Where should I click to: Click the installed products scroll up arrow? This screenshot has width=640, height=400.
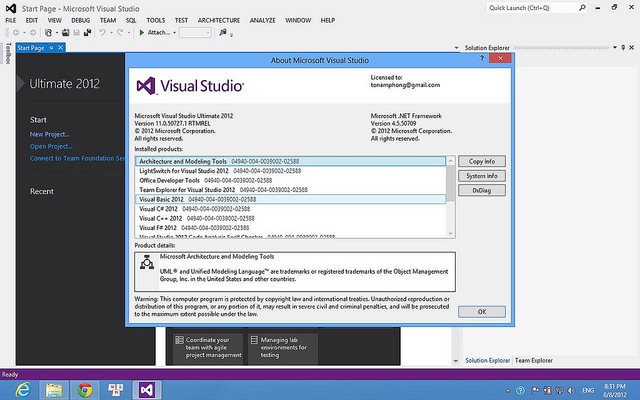[x=451, y=161]
